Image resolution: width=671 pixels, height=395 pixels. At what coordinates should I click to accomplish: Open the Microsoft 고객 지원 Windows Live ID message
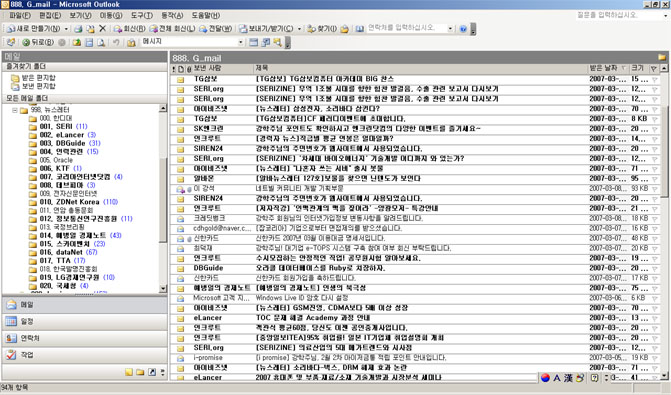[415, 298]
